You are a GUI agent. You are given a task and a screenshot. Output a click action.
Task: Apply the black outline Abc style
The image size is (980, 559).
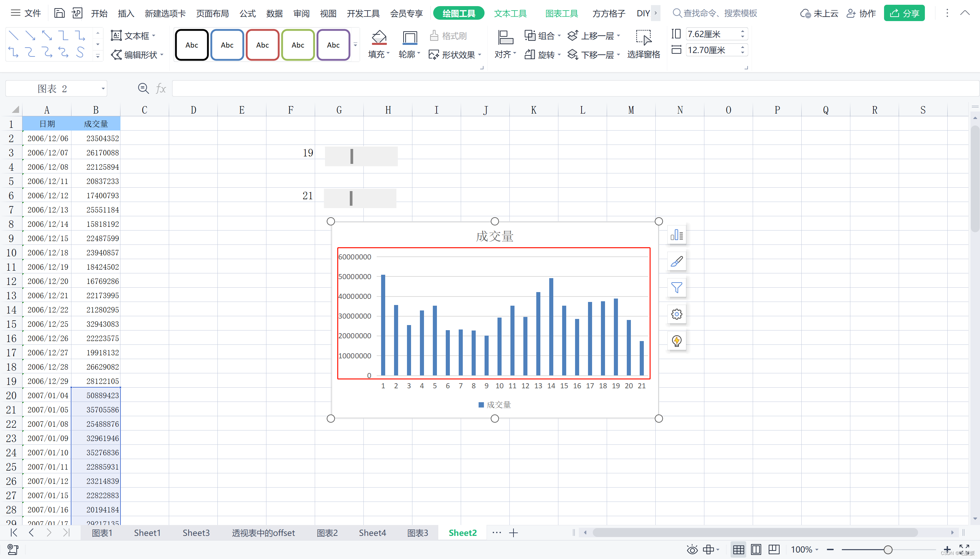pos(192,45)
